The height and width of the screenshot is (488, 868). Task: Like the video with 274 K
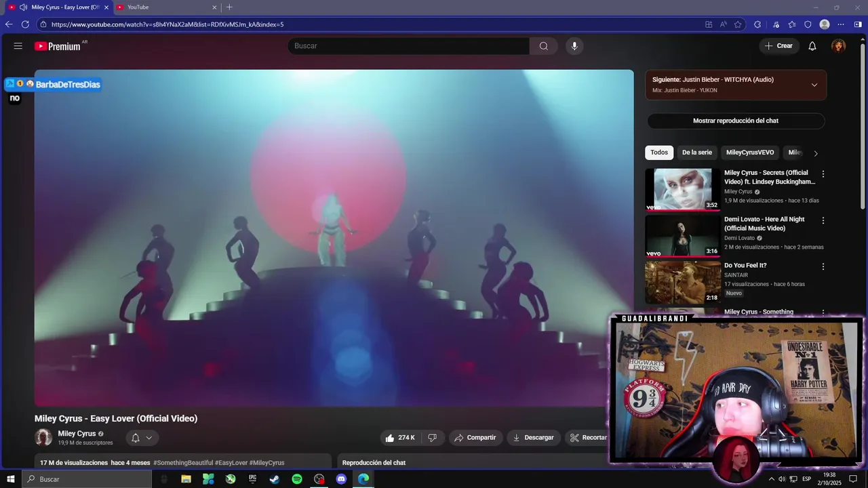pyautogui.click(x=400, y=438)
